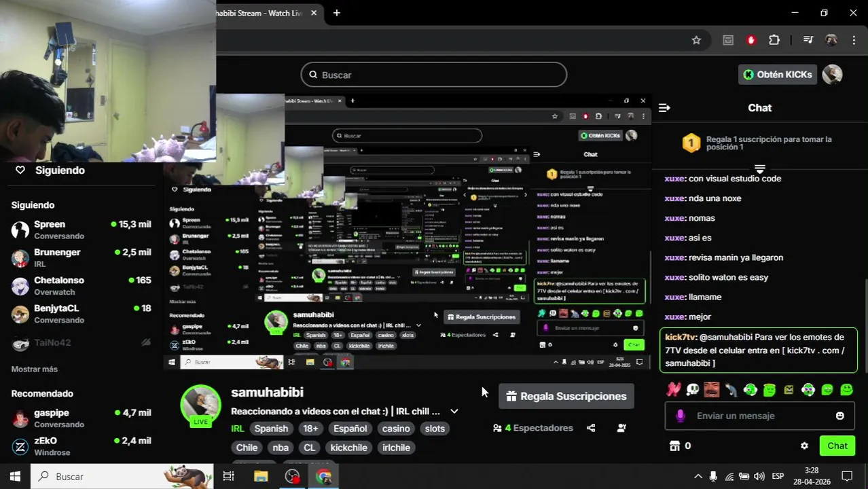Click the samuhabibi streamer avatar
The height and width of the screenshot is (489, 868).
coord(200,405)
